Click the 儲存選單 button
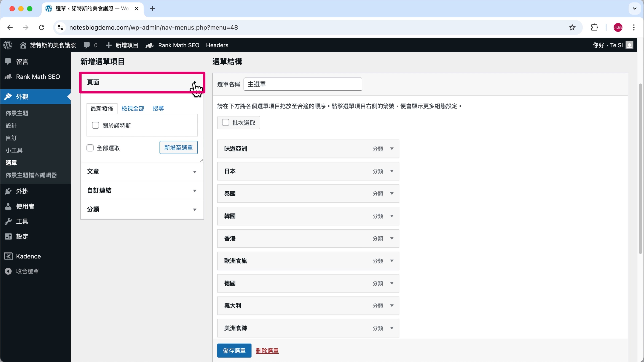 tap(234, 350)
